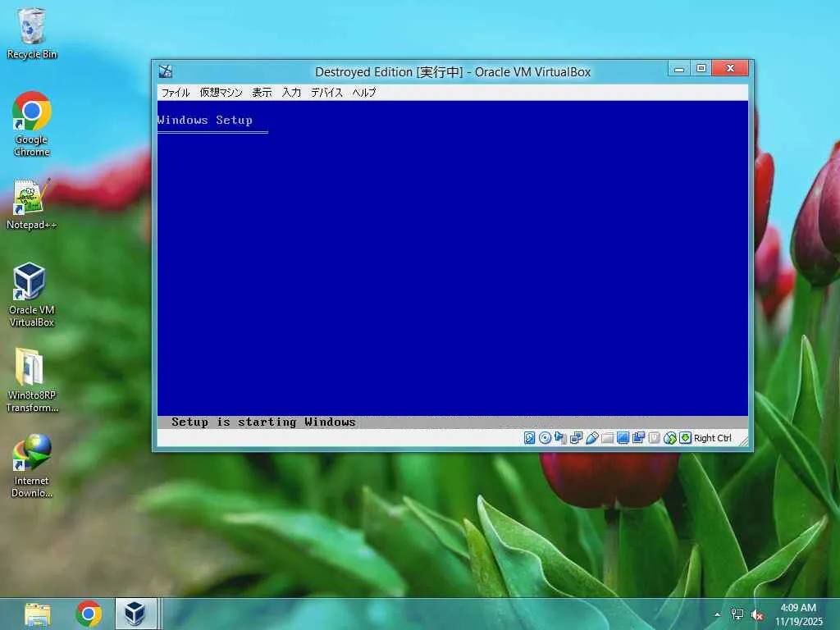Click the network tray icon

(737, 615)
